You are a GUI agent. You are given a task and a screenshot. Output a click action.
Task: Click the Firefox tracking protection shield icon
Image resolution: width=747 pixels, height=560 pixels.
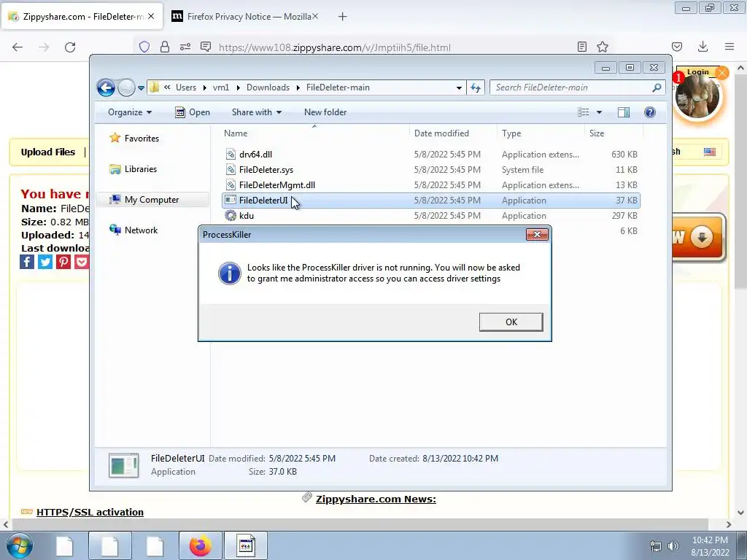tap(144, 47)
